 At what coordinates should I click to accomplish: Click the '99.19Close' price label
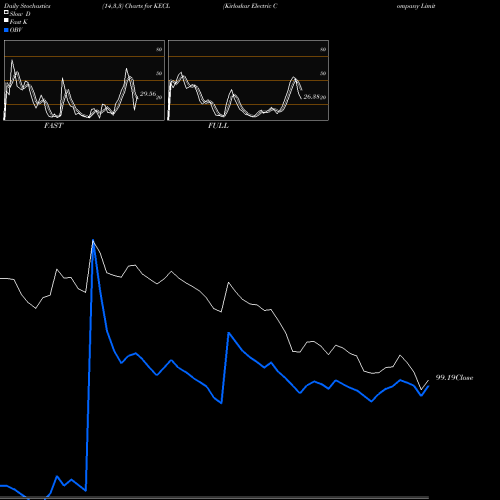(454, 378)
